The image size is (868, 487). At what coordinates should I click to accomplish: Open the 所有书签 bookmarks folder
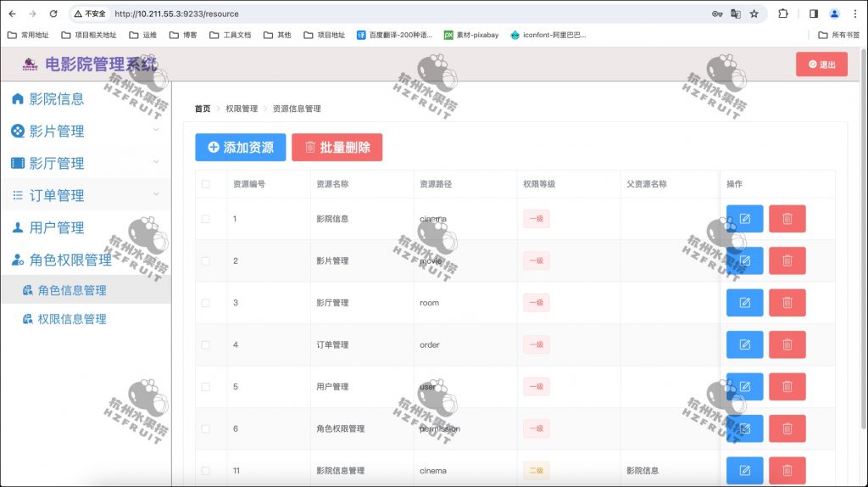coord(838,35)
